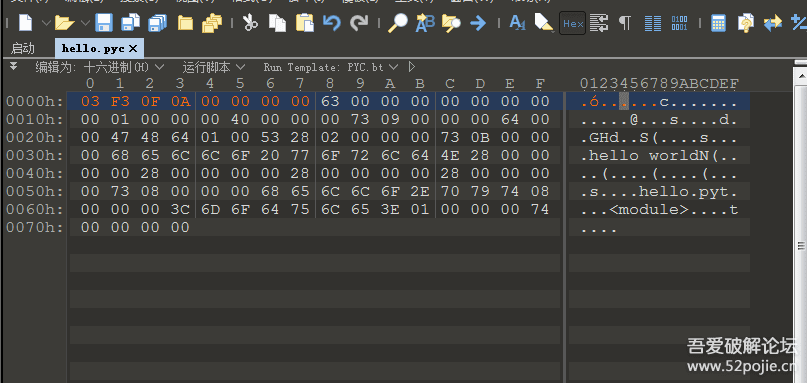Paste with the clipboard icon
The height and width of the screenshot is (383, 807).
click(x=305, y=23)
